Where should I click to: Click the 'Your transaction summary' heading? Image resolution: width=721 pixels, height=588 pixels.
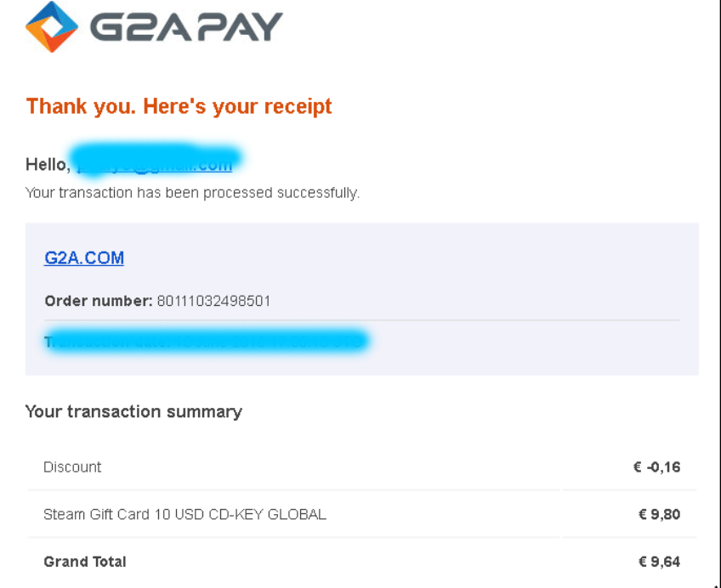(x=133, y=411)
